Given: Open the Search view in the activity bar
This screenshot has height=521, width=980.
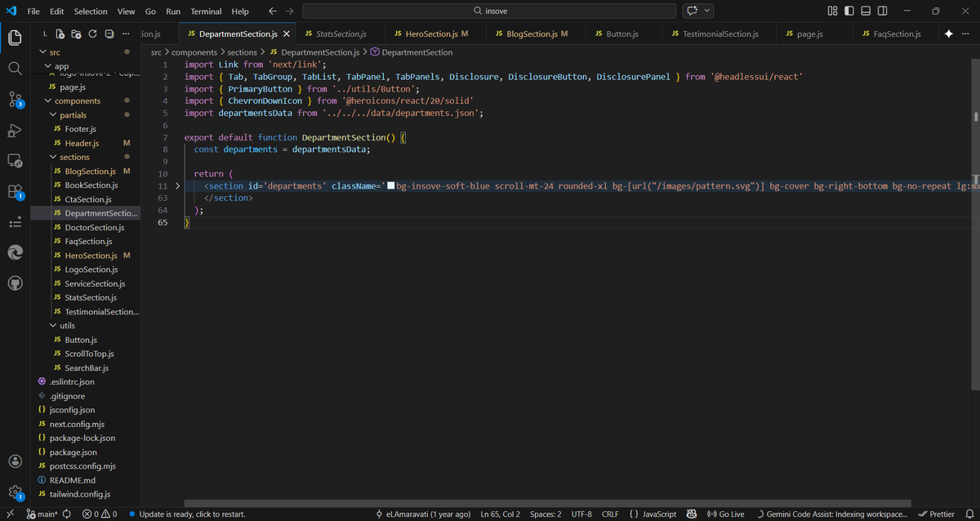Looking at the screenshot, I should pos(15,68).
